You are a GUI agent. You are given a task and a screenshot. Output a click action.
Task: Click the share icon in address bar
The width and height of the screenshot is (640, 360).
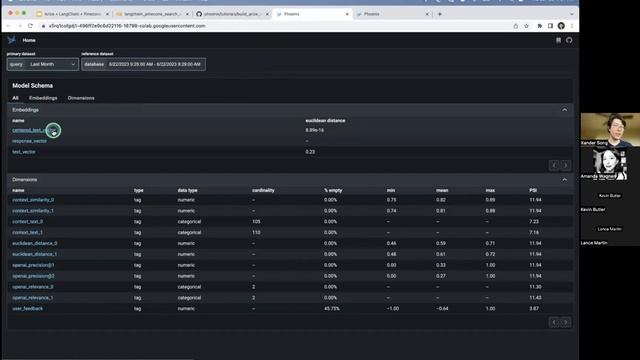click(516, 26)
